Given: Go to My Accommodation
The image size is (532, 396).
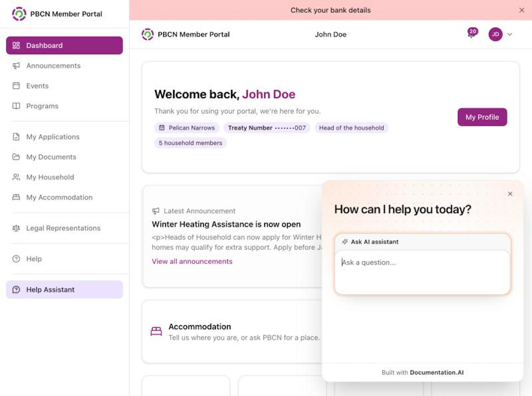Looking at the screenshot, I should pyautogui.click(x=65, y=197).
